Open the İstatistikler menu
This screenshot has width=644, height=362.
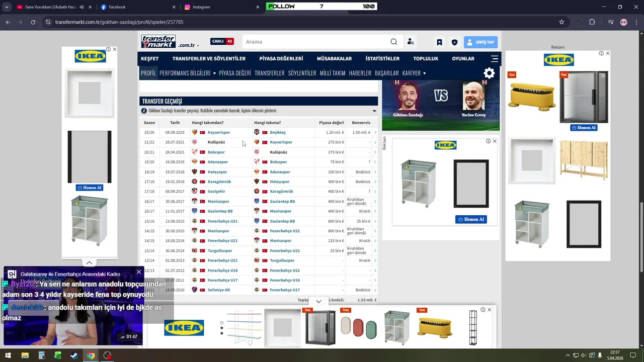(382, 59)
